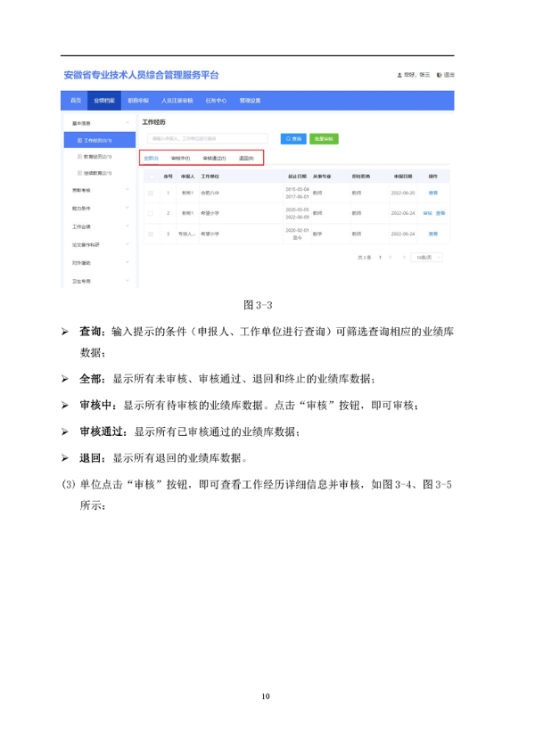535x756 pixels.
Task: Click the 继续教育 sidebar item icon
Action: coord(79,172)
